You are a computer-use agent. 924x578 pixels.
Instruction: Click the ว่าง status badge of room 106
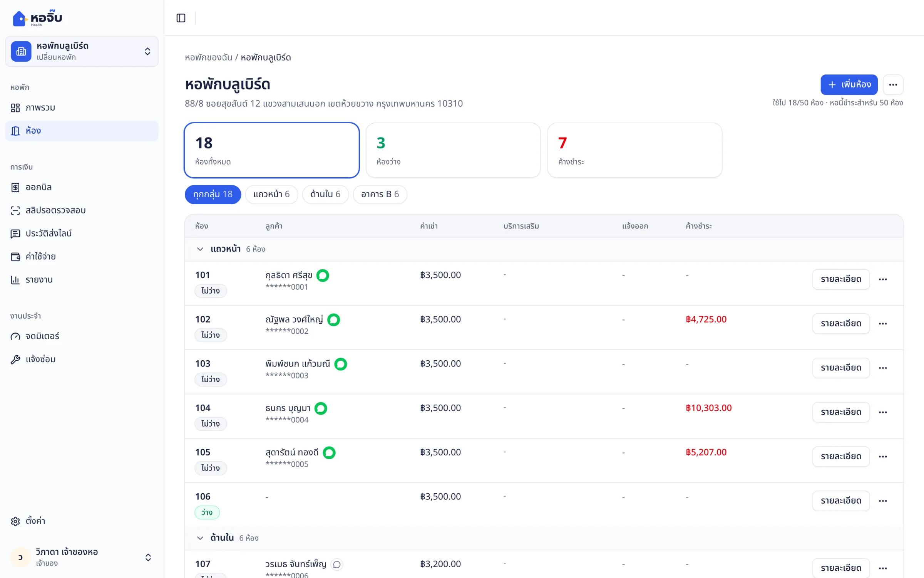tap(207, 512)
